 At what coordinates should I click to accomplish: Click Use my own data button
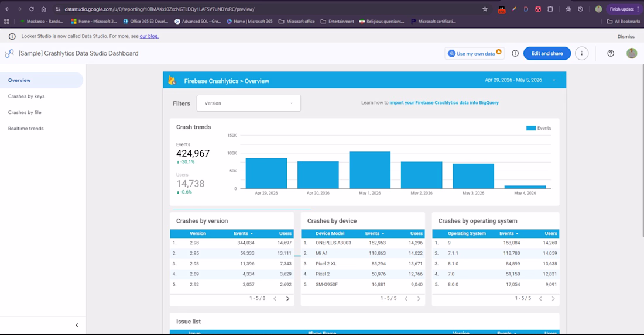tap(474, 53)
